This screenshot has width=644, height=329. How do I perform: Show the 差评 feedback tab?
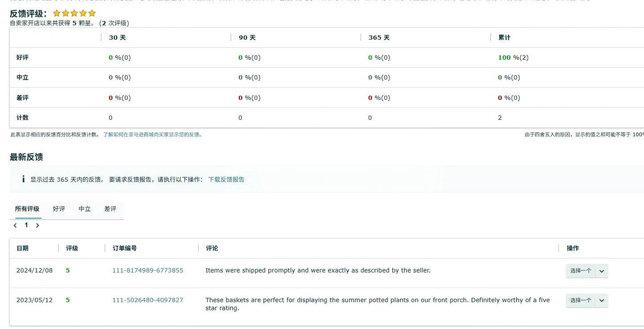(110, 209)
